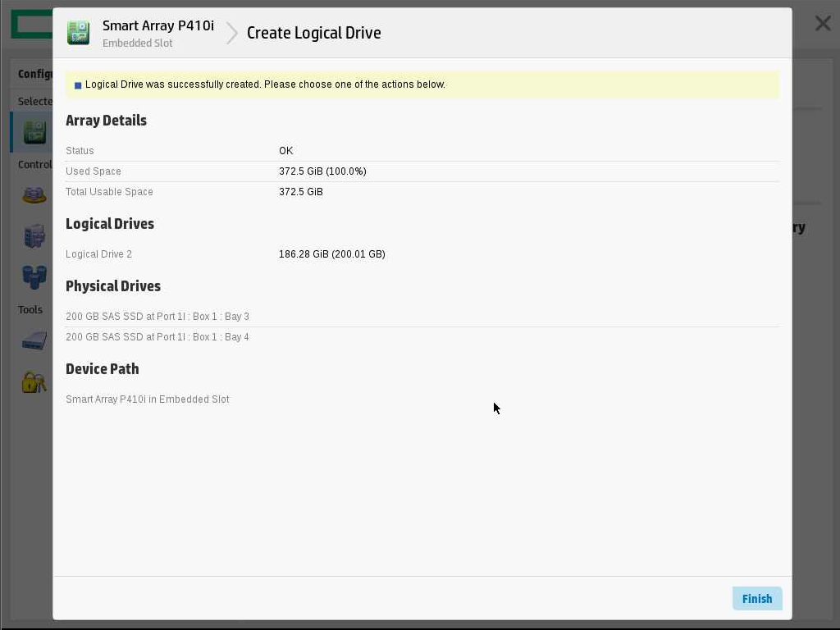Click the Array Details heading

(x=106, y=121)
